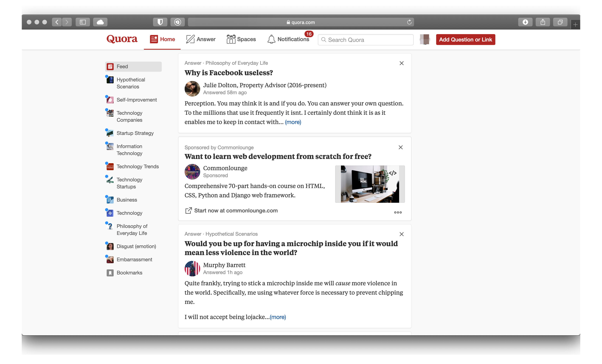Go forward in Safari
This screenshot has width=602, height=364.
(x=67, y=22)
